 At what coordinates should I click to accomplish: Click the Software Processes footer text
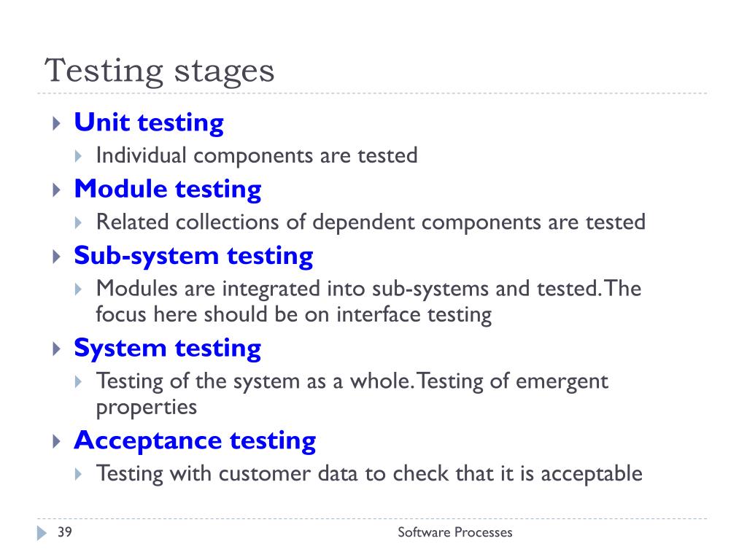[x=455, y=532]
